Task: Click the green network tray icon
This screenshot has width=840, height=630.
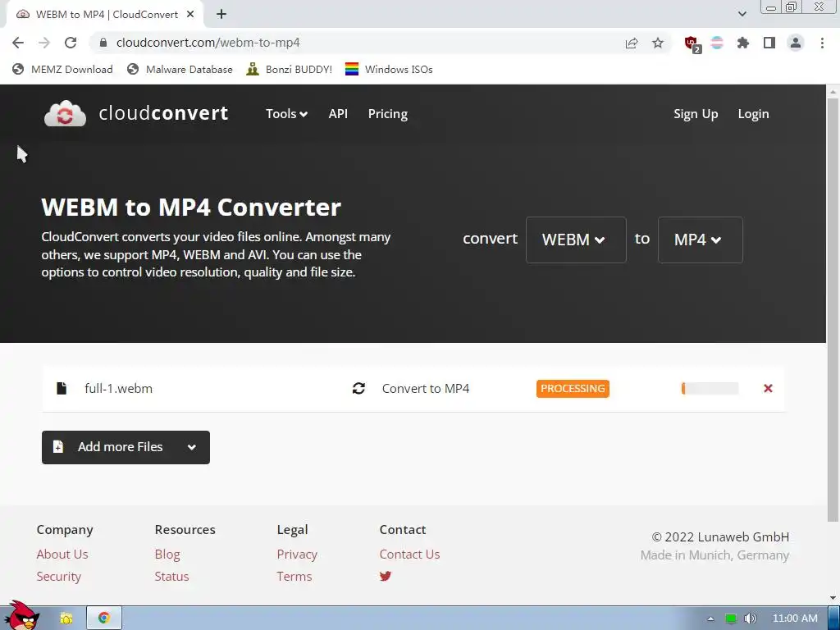Action: [731, 619]
